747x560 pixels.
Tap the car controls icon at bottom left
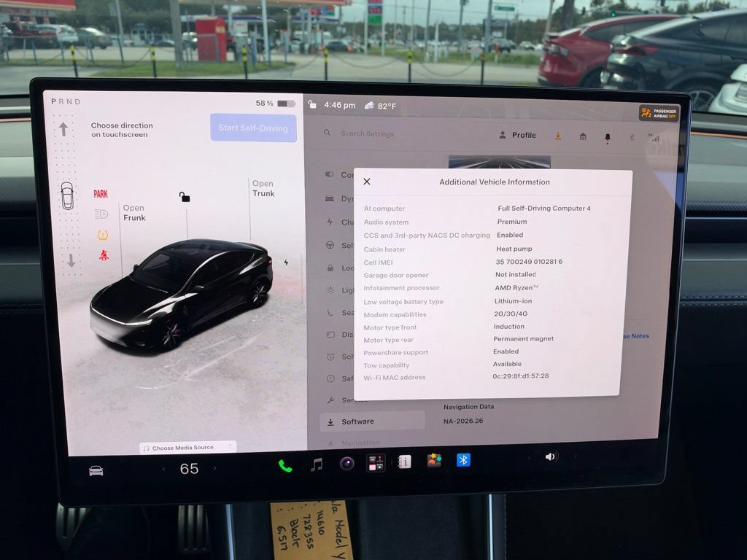coord(96,471)
